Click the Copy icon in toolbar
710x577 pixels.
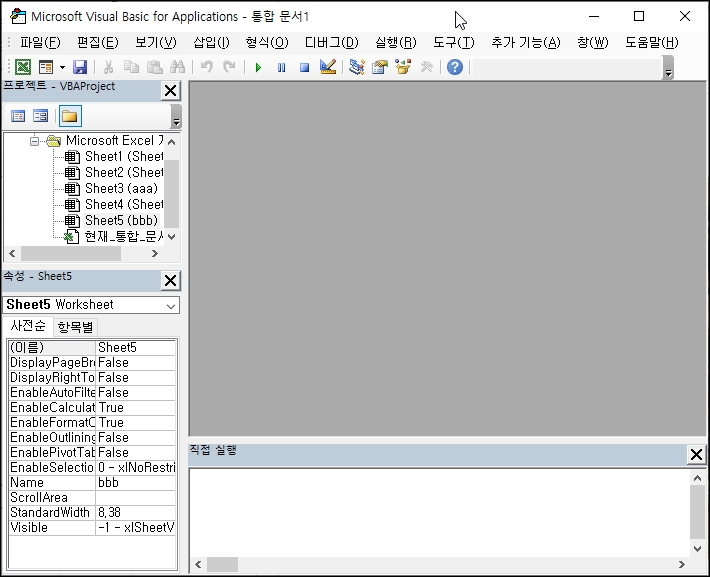pyautogui.click(x=131, y=67)
